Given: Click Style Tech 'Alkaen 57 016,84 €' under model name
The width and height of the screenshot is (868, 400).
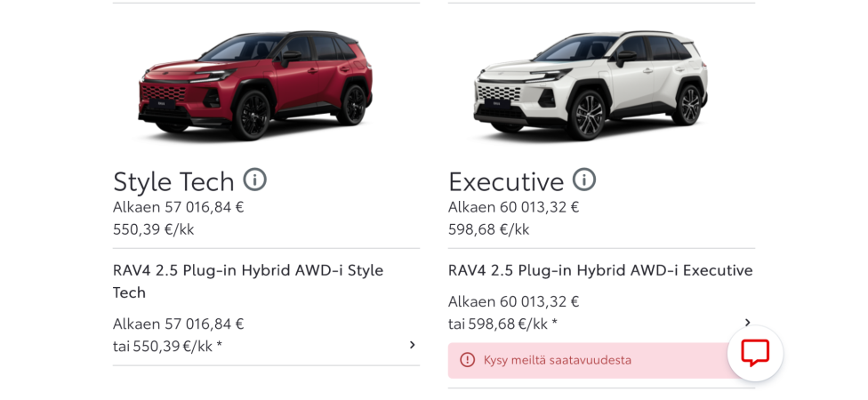Looking at the screenshot, I should coord(178,324).
